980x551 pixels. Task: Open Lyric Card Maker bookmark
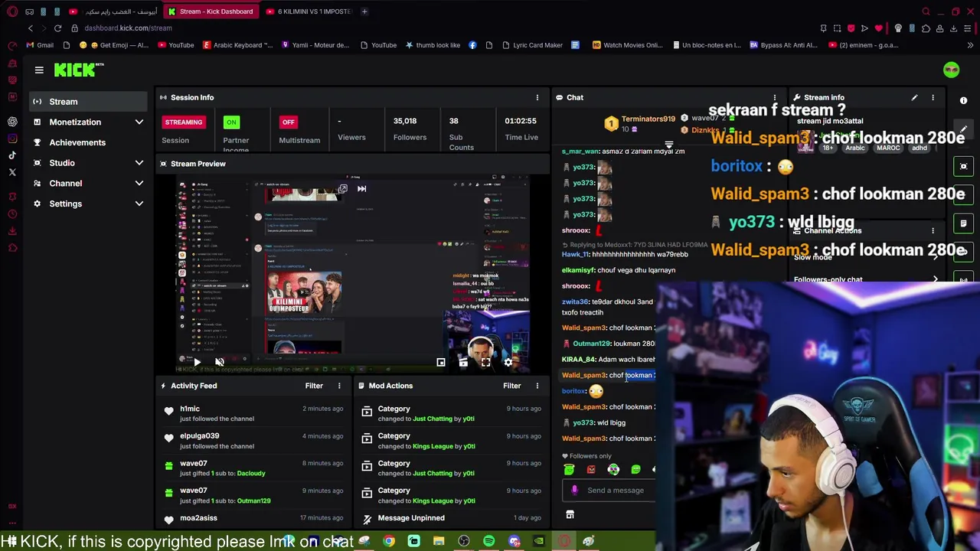point(533,45)
